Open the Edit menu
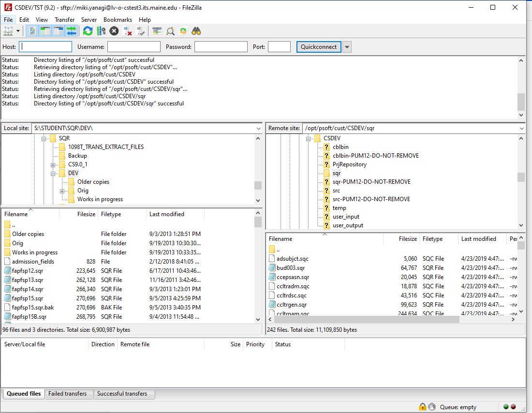Screen dimensions: 532x413 [x=24, y=20]
